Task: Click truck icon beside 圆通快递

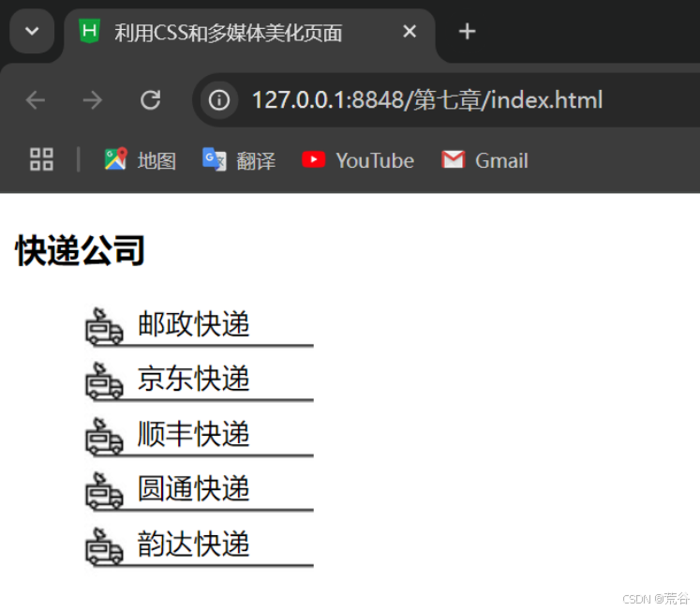Action: [x=104, y=490]
